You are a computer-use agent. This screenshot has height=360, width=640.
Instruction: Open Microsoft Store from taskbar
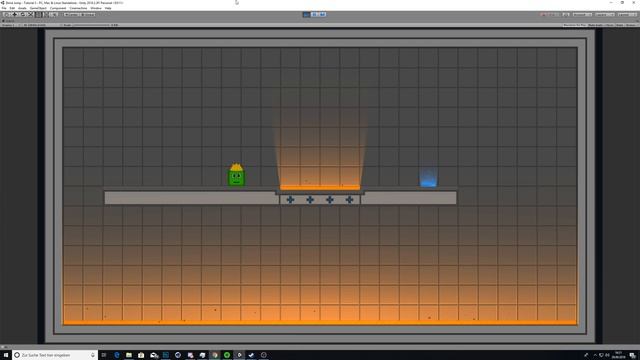click(x=141, y=355)
